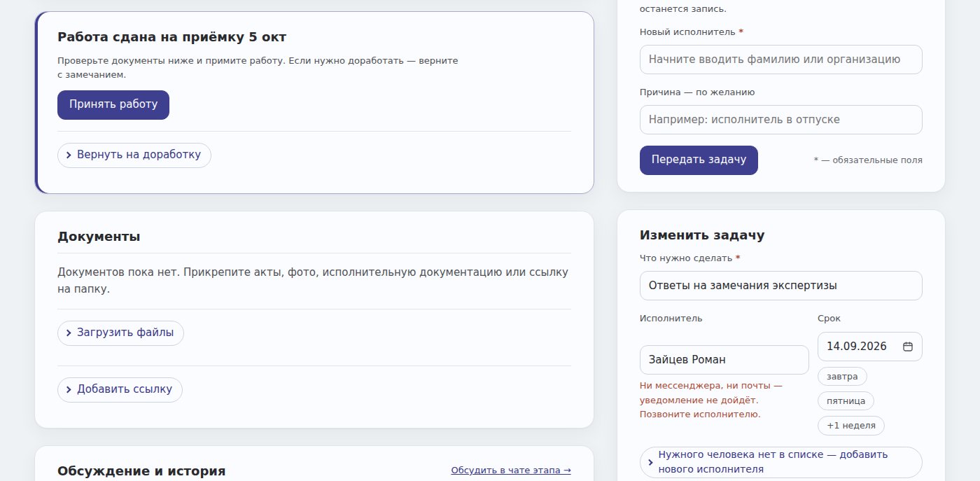Click the warning text 'Ни мессенджера, ни почты'

[x=711, y=400]
